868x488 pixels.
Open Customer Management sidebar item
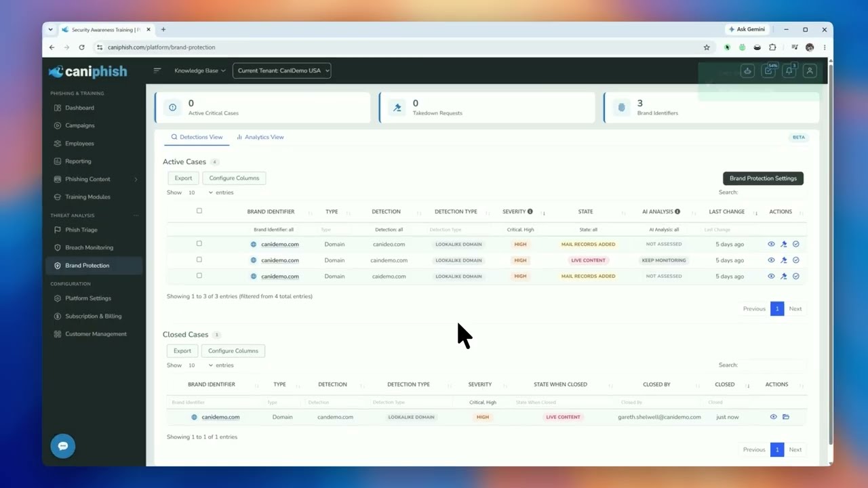pos(96,333)
